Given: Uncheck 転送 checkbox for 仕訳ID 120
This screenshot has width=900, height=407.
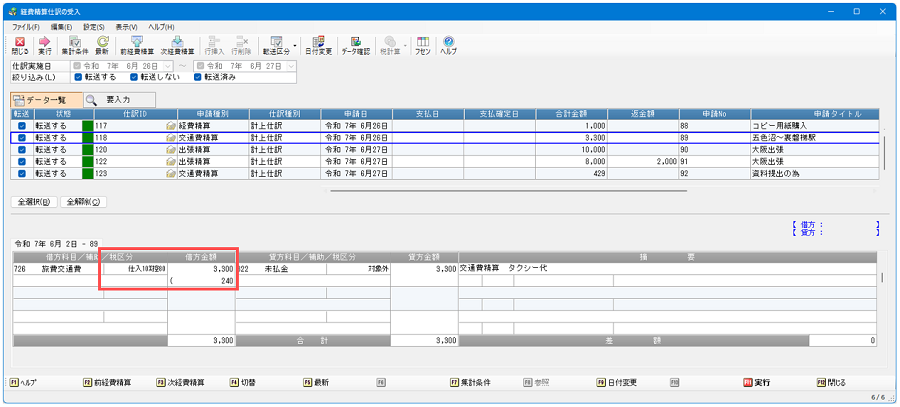Looking at the screenshot, I should point(22,150).
